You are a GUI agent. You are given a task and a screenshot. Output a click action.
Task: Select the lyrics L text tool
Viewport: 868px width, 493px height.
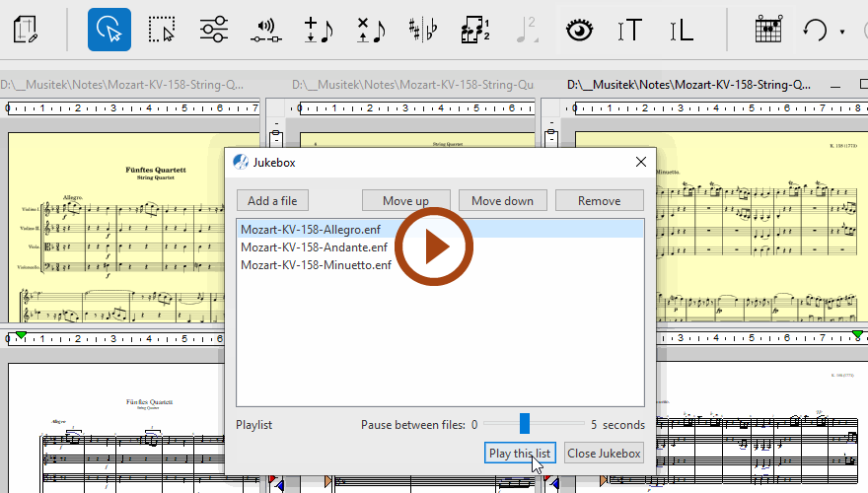[x=682, y=30]
